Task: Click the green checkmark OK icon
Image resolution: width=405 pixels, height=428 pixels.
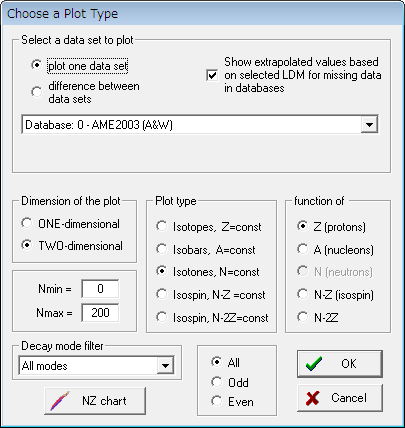Action: click(x=314, y=364)
